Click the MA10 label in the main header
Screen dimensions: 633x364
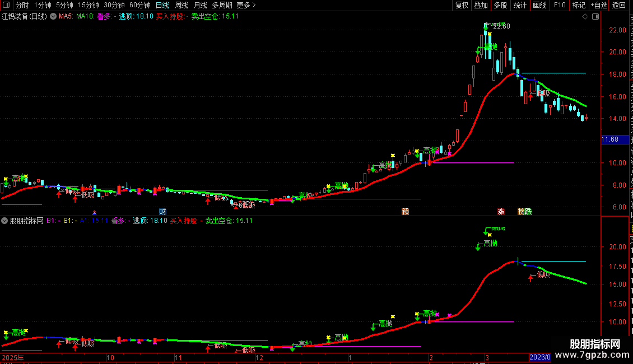pos(85,17)
